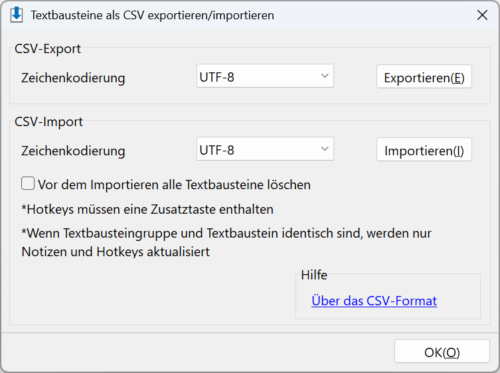This screenshot has width=500, height=373.
Task: Click the Exportieren(E) button
Action: click(x=424, y=77)
